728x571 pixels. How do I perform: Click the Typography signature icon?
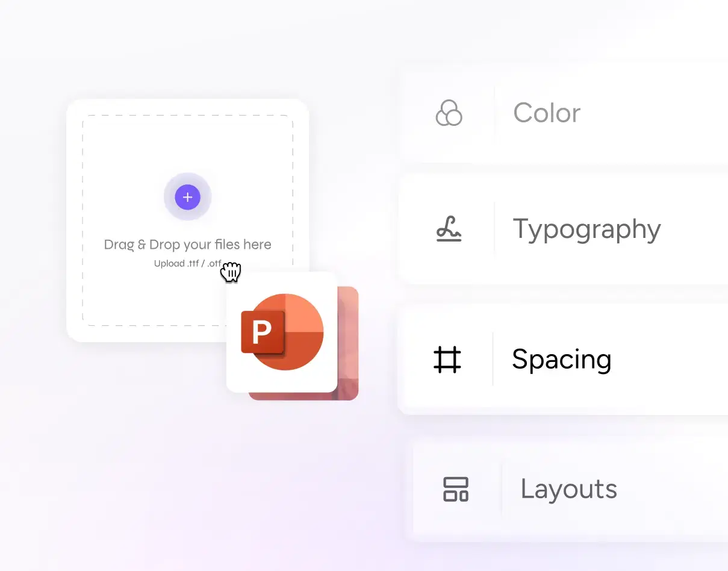click(x=449, y=229)
